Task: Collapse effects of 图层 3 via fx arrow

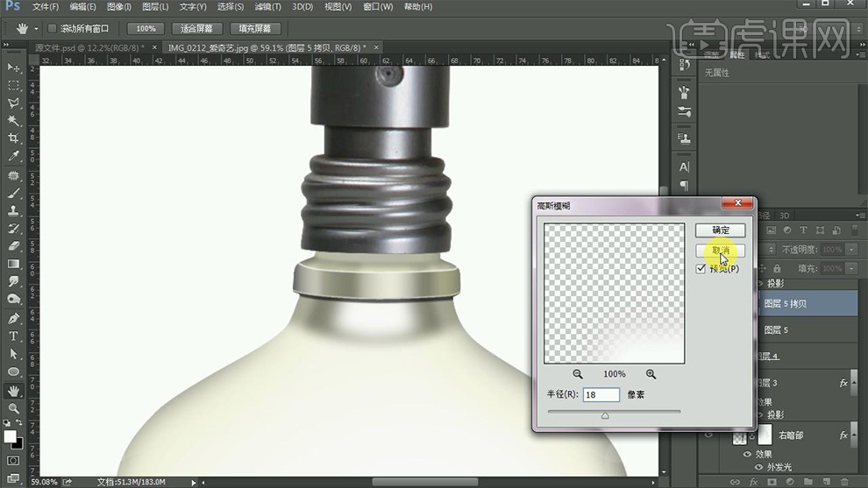Action: pos(855,384)
